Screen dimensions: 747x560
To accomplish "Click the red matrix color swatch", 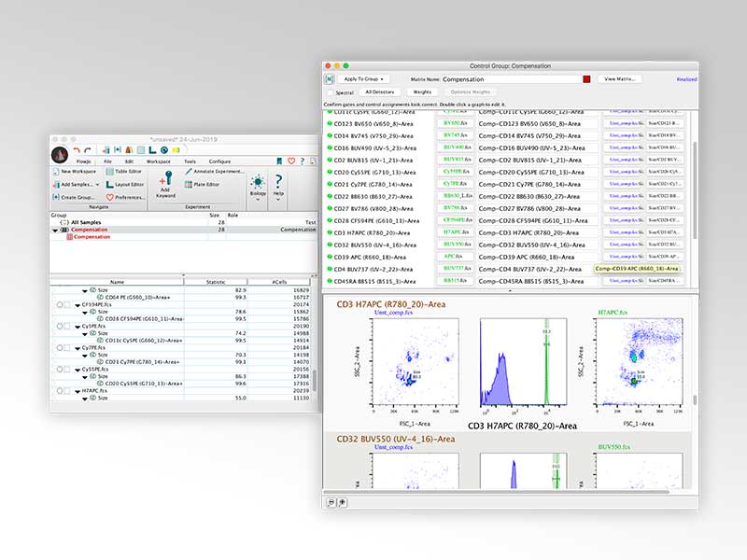I will pos(586,80).
